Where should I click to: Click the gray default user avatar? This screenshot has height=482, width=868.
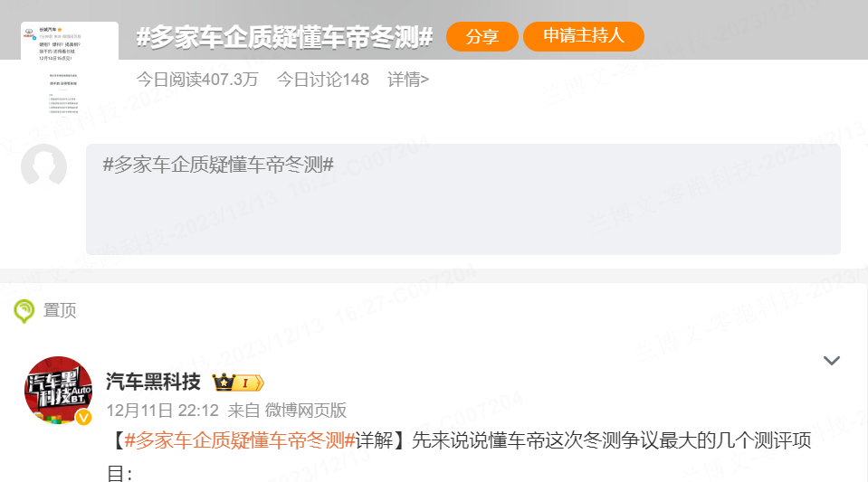tap(43, 166)
